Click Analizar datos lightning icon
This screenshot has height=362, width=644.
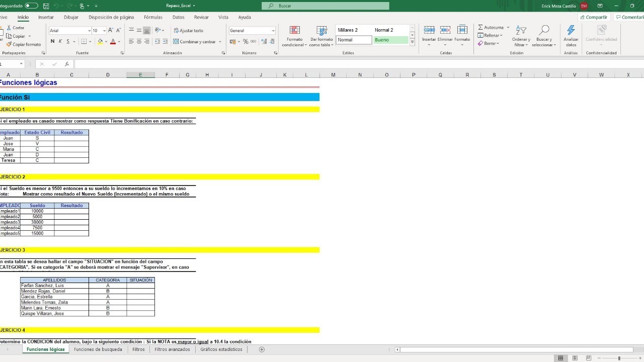pyautogui.click(x=571, y=30)
